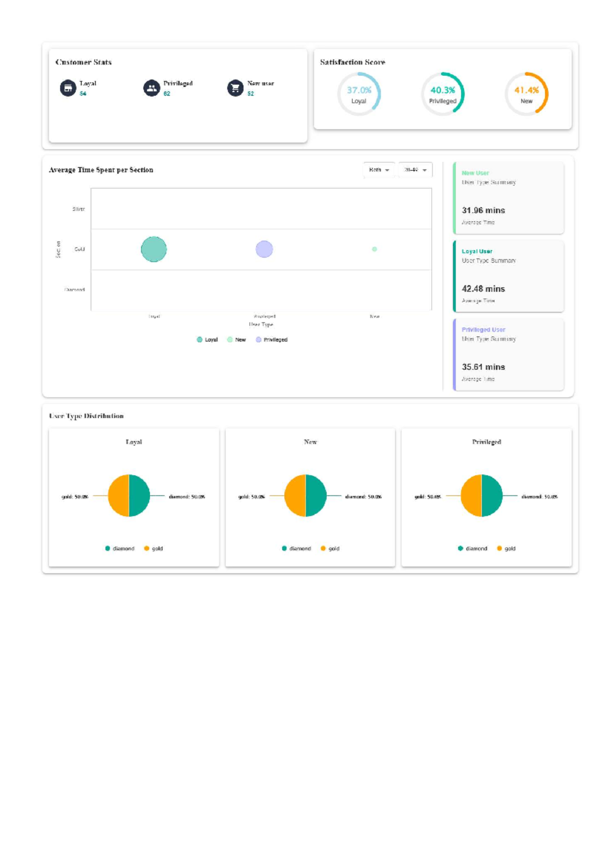Click 'diamond: 50.0%' label on Privileged pie
Viewport: 614px width, 868px height.
click(539, 496)
